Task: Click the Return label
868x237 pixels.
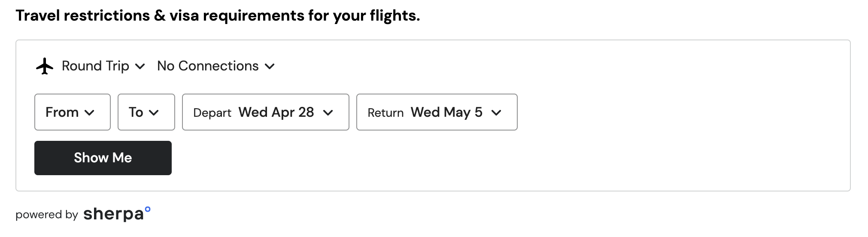Action: coord(385,113)
